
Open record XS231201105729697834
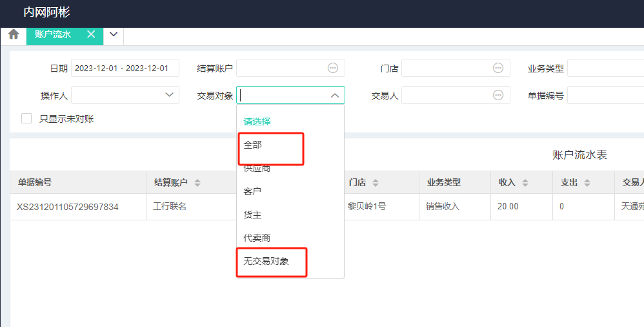pos(68,207)
